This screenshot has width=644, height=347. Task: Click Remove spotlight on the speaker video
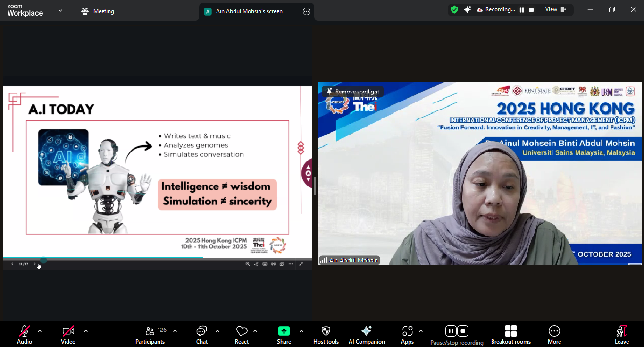(352, 92)
